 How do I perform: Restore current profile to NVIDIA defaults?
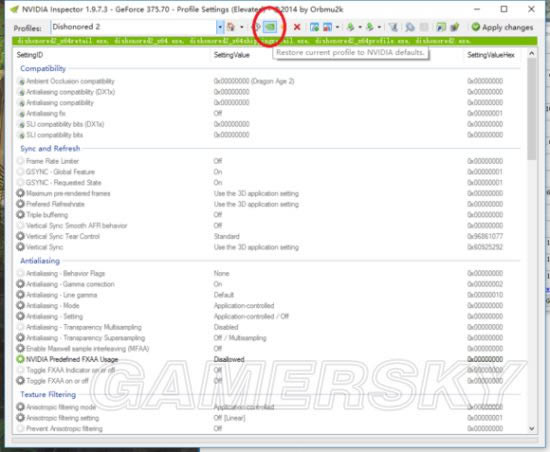270,27
